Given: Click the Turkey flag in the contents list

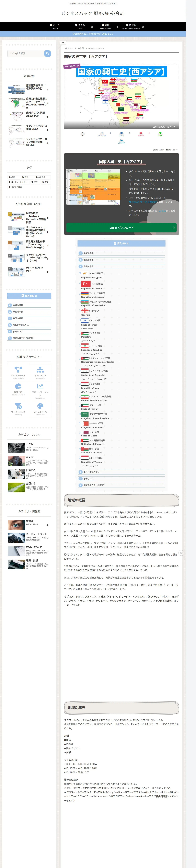Looking at the screenshot, I should coord(86,284).
